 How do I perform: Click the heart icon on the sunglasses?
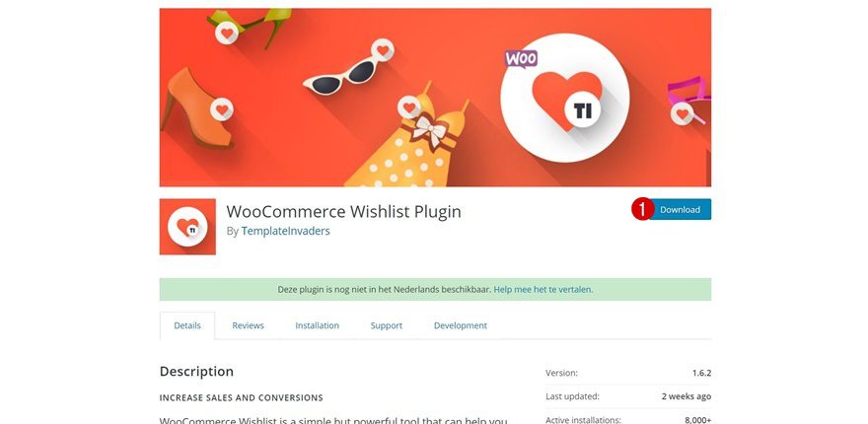coord(383,50)
